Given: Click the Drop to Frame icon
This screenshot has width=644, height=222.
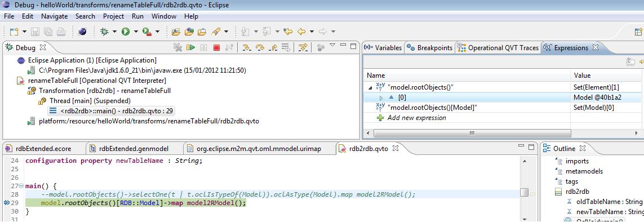Looking at the screenshot, I should [x=286, y=47].
